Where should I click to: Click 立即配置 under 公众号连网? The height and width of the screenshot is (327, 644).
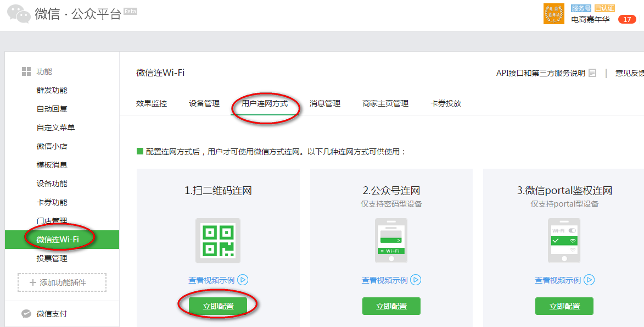pyautogui.click(x=391, y=306)
